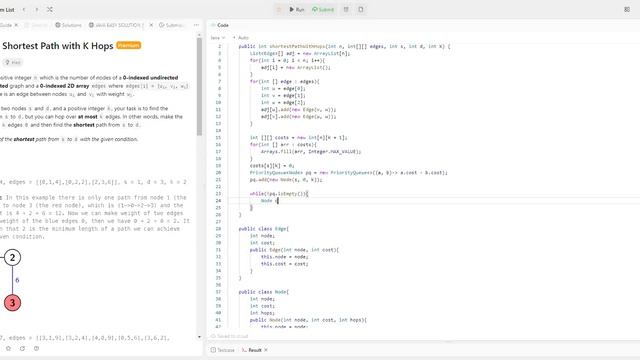640x360 pixels.
Task: Show the Hint chip
Action: click(x=13, y=62)
